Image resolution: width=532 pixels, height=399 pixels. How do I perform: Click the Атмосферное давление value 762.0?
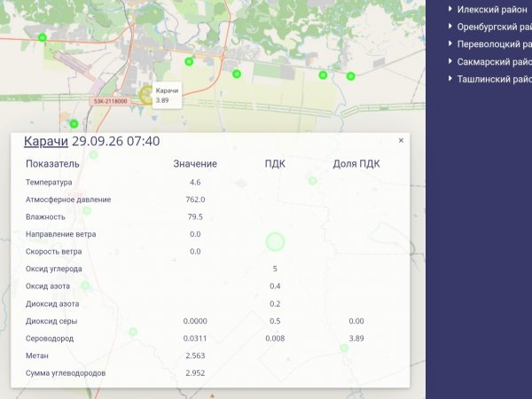[195, 199]
